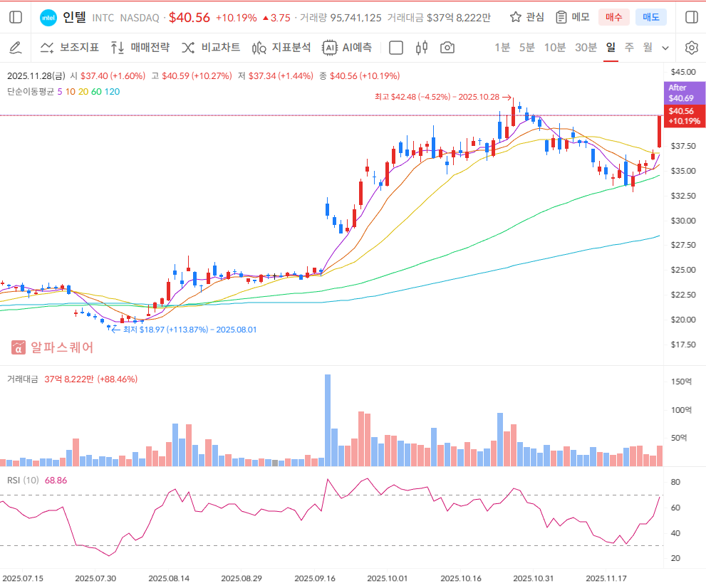This screenshot has width=706, height=588.
Task: Open 매매전략 trading strategy menu
Action: coord(140,48)
